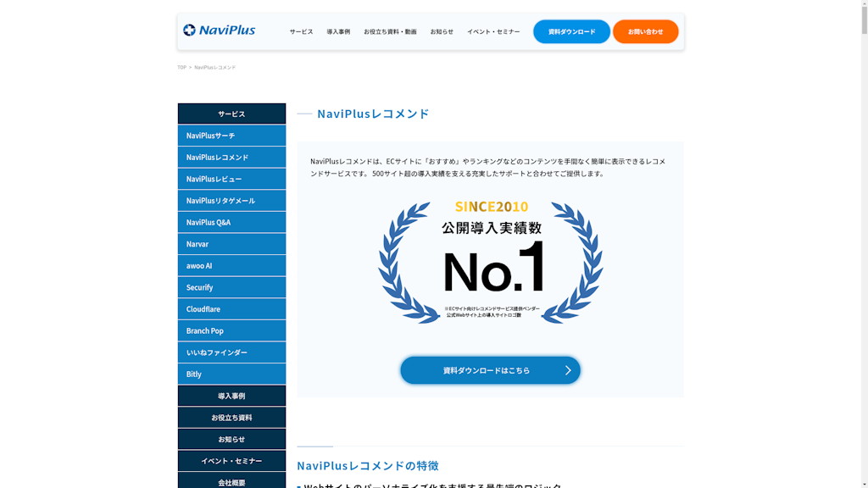Screen dimensions: 868x488
Task: Click the NaviPlus logo in header
Action: pyautogui.click(x=219, y=30)
